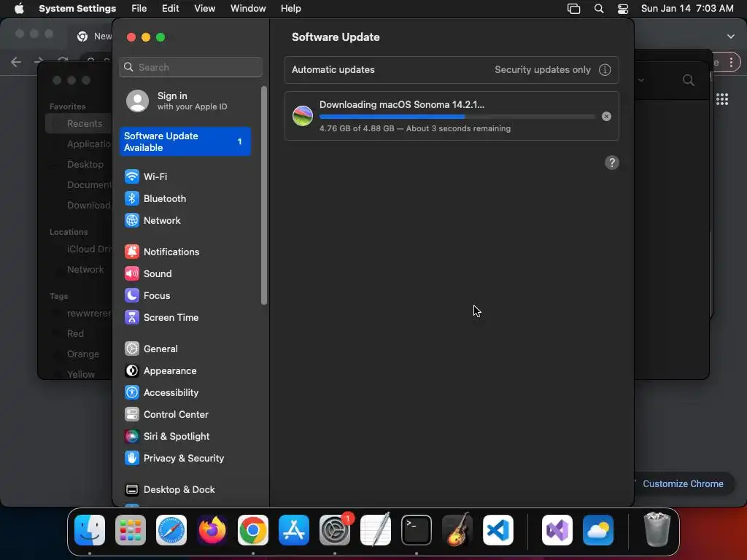Open the Trash in the Dock
Screen dimensions: 747x560
[x=657, y=529]
